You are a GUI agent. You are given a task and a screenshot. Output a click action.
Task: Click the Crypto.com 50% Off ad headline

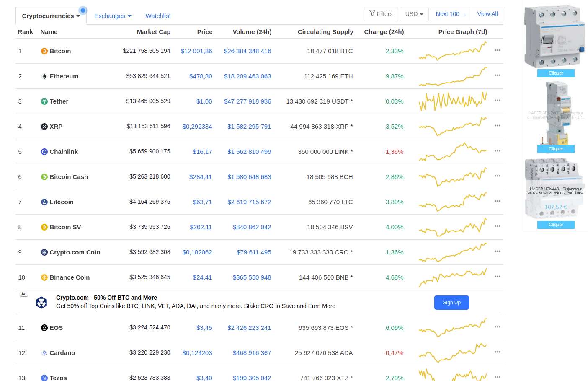106,298
